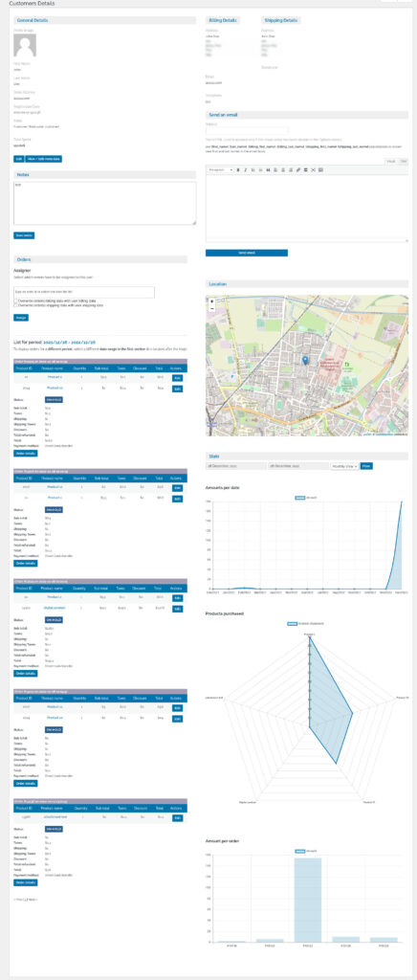Open the Paragraph format dropdown
The width and height of the screenshot is (417, 980).
(221, 169)
